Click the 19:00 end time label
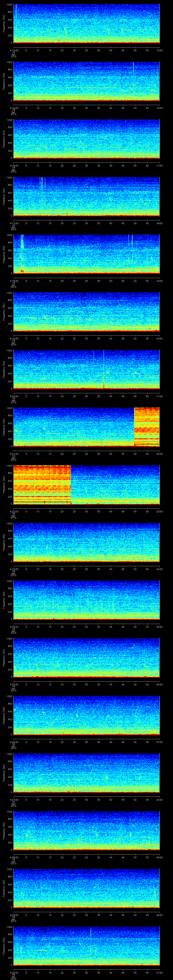The width and height of the screenshot is (173, 980). click(x=159, y=281)
